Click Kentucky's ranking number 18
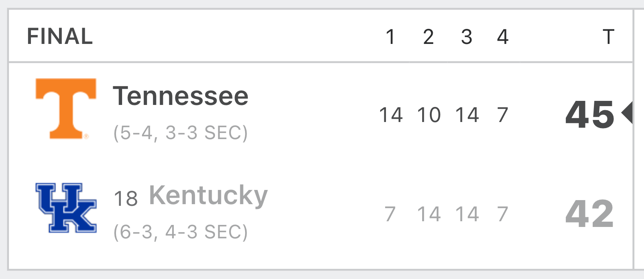The height and width of the screenshot is (279, 644). point(126,199)
